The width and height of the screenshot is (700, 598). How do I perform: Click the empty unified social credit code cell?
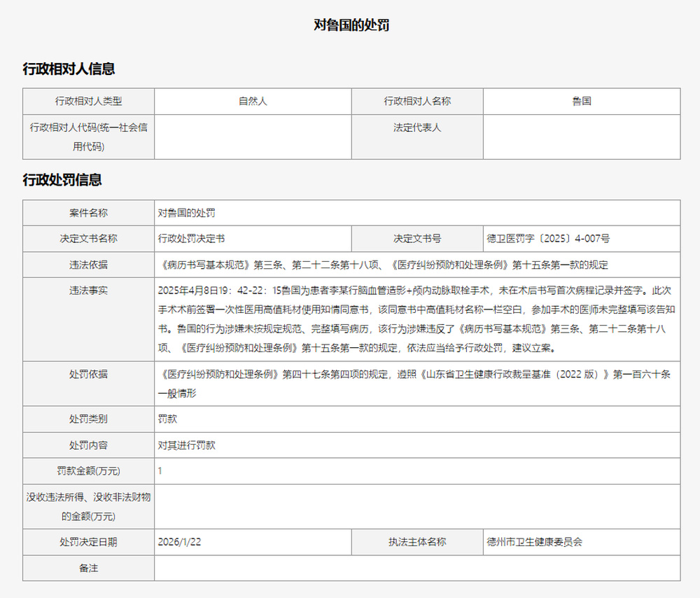pos(253,137)
